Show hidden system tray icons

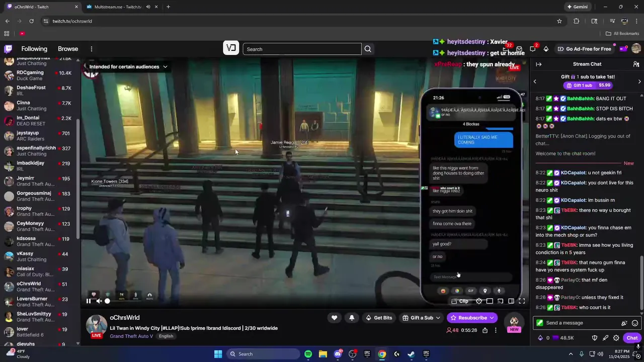[x=571, y=354]
